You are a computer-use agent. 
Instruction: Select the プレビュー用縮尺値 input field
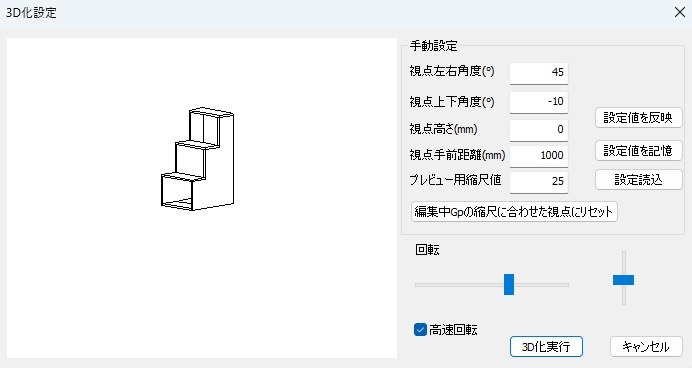pos(539,182)
